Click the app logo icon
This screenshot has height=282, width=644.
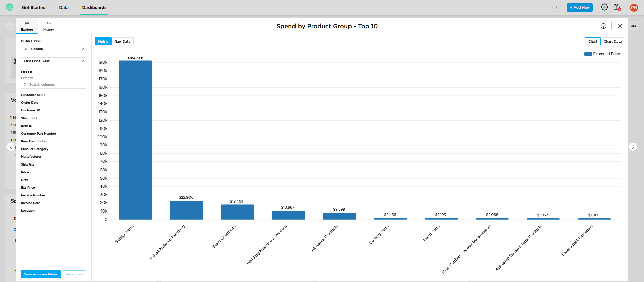coord(10,7)
